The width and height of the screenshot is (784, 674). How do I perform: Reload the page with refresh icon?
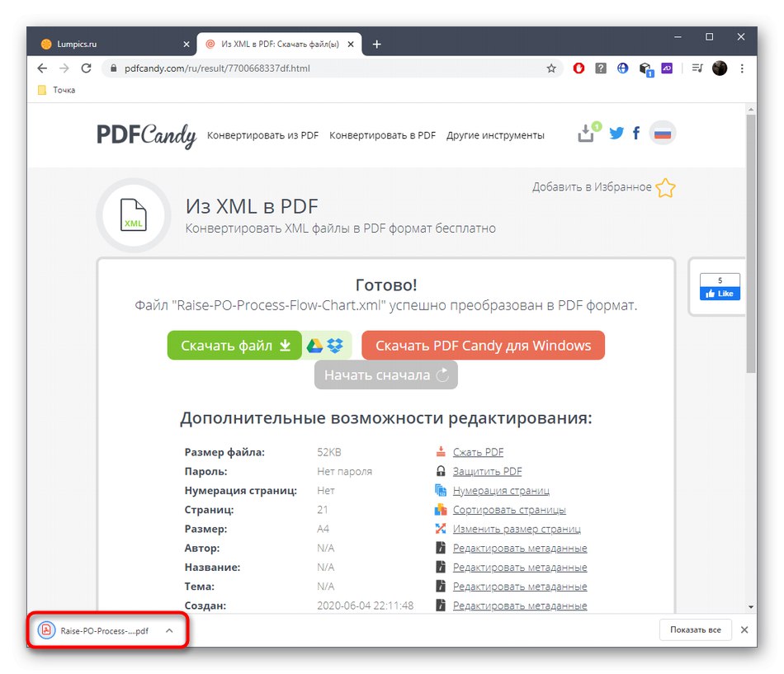86,68
